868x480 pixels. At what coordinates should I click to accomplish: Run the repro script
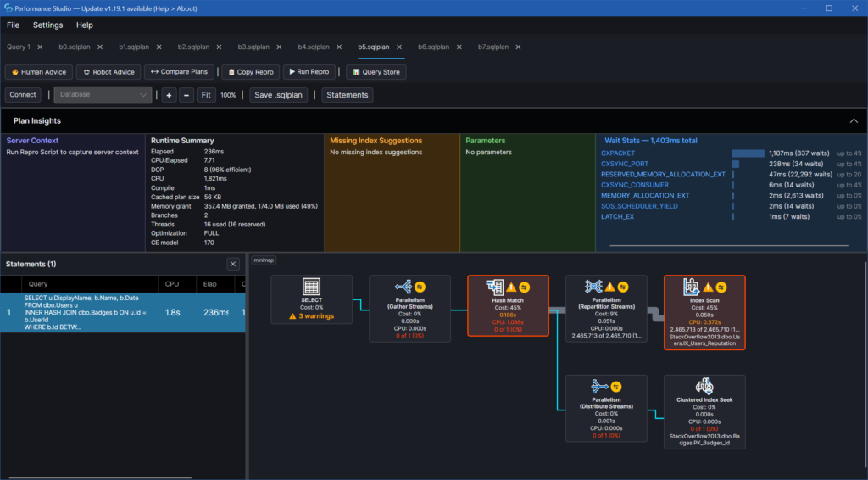309,72
